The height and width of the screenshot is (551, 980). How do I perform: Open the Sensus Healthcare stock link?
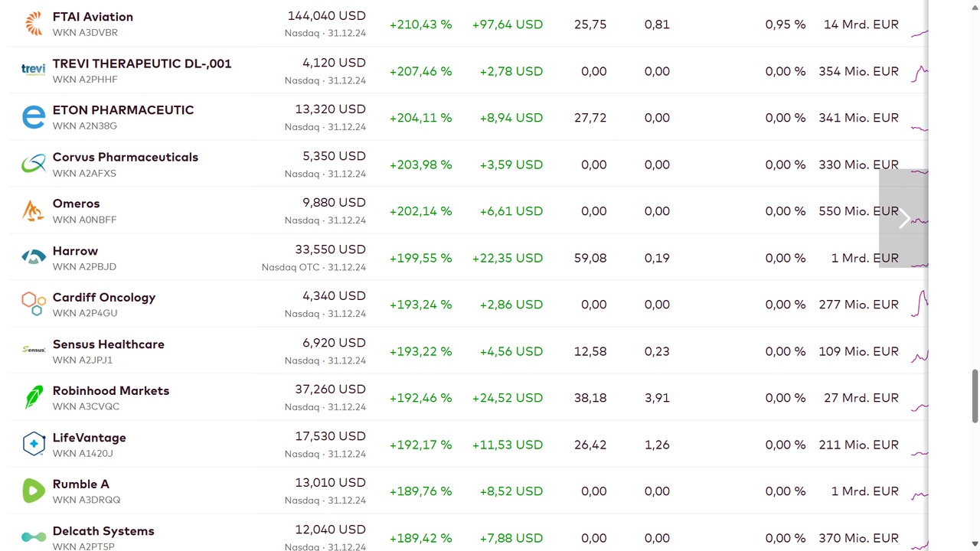[108, 344]
